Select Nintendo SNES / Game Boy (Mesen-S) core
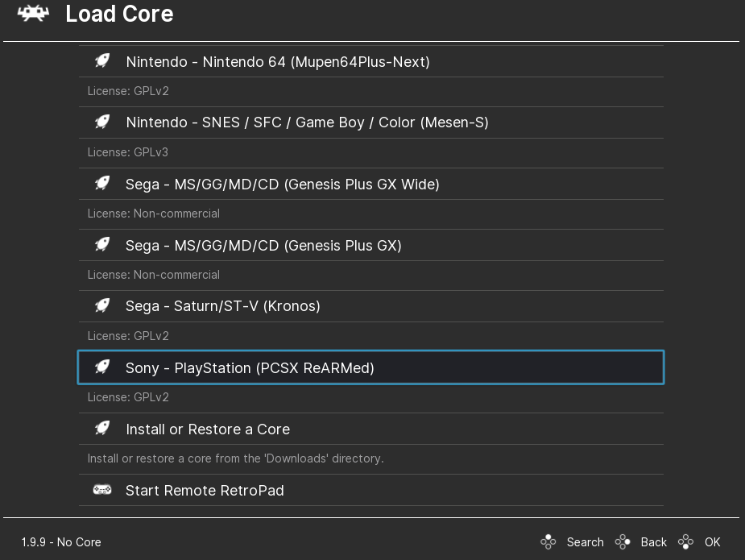Screen dimensions: 745x560 [307, 122]
